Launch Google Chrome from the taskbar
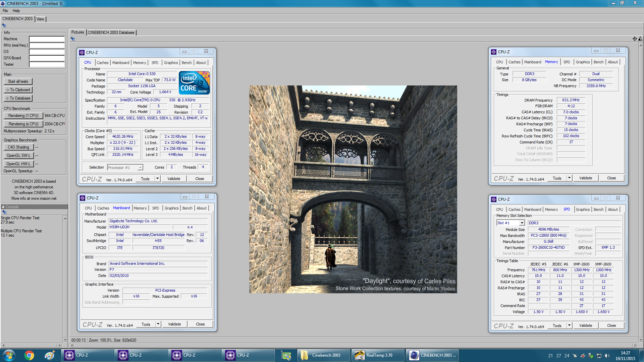The image size is (644, 362). [29, 355]
